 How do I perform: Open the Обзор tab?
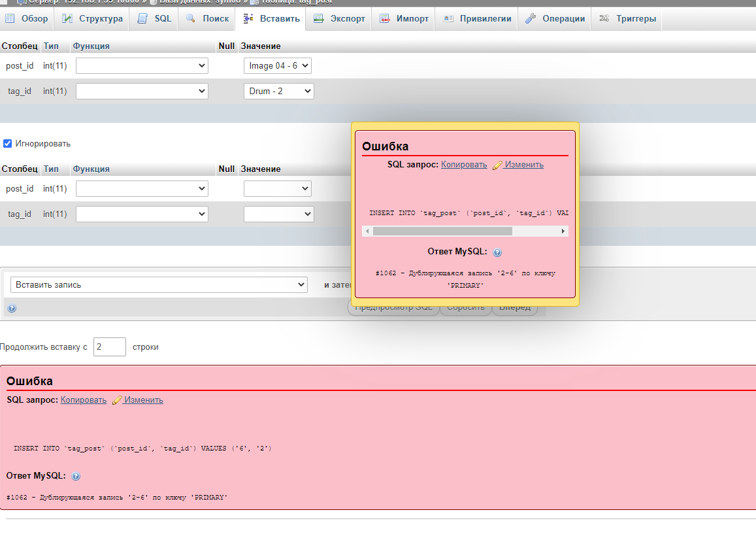tap(27, 19)
